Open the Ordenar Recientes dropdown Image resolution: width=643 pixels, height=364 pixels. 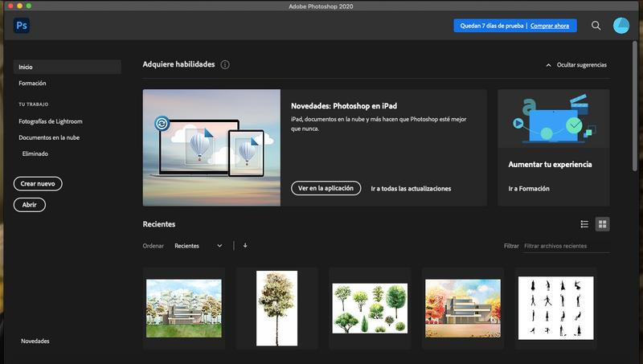click(x=199, y=246)
